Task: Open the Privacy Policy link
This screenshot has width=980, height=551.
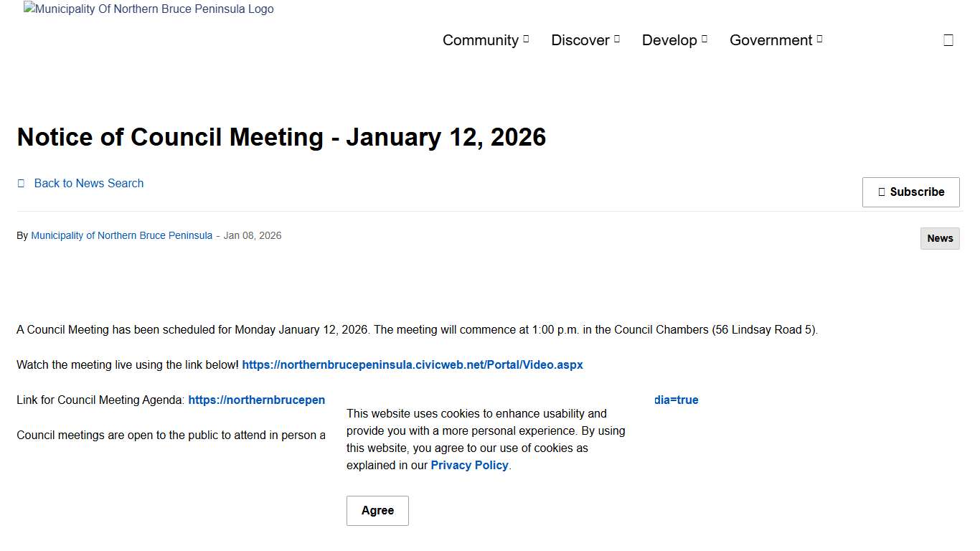Action: coord(468,465)
